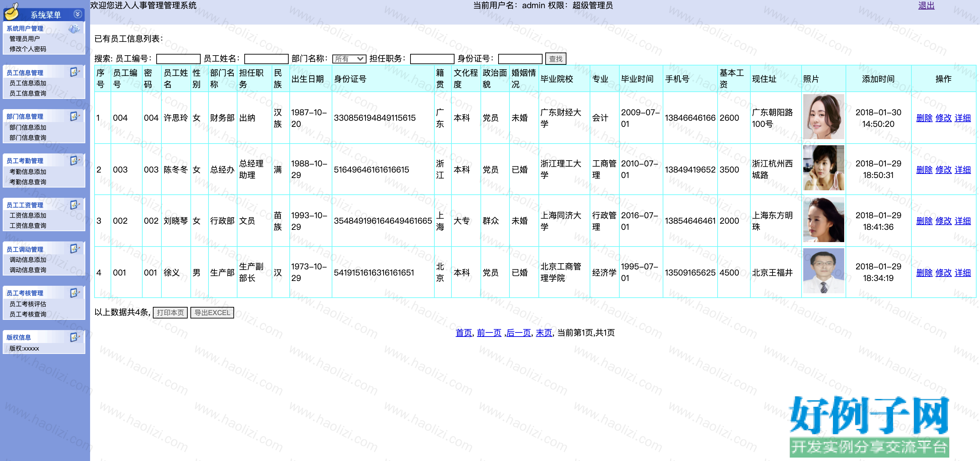The width and height of the screenshot is (980, 461).
Task: Open 员工考核评估 menu item
Action: coord(28,304)
